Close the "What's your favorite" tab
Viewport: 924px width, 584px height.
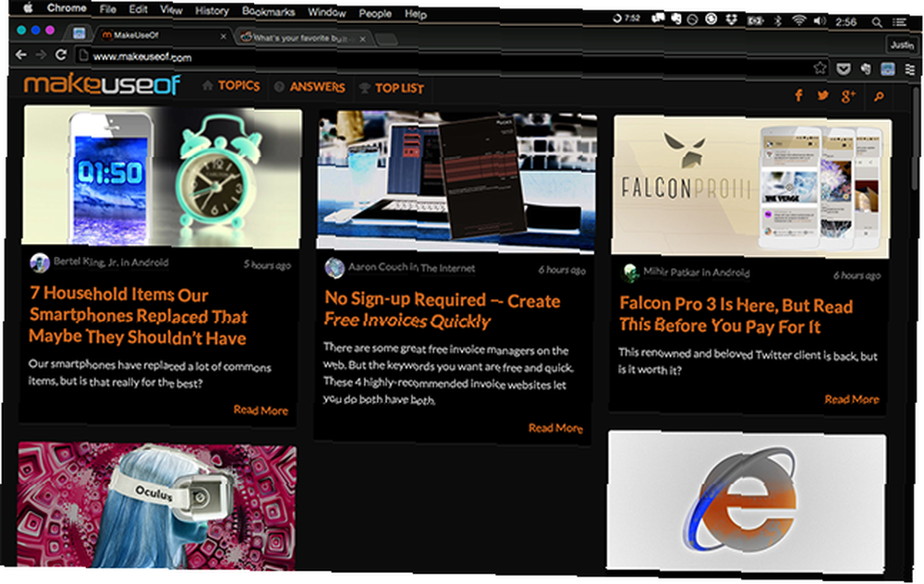(x=362, y=40)
